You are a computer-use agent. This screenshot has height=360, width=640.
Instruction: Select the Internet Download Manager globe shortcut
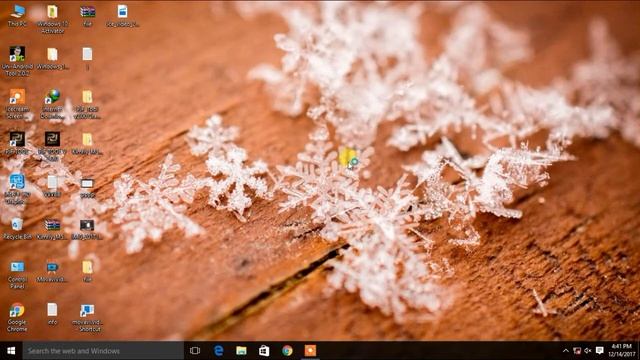tap(52, 104)
